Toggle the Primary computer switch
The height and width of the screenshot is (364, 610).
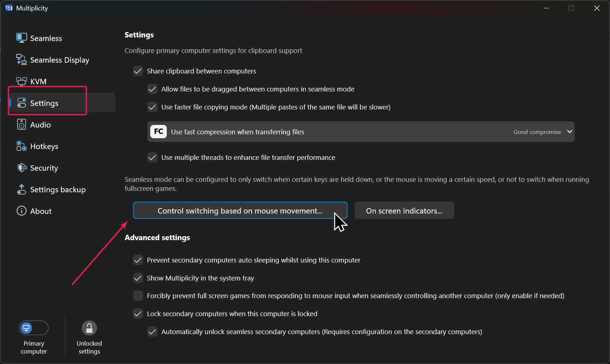(x=34, y=328)
